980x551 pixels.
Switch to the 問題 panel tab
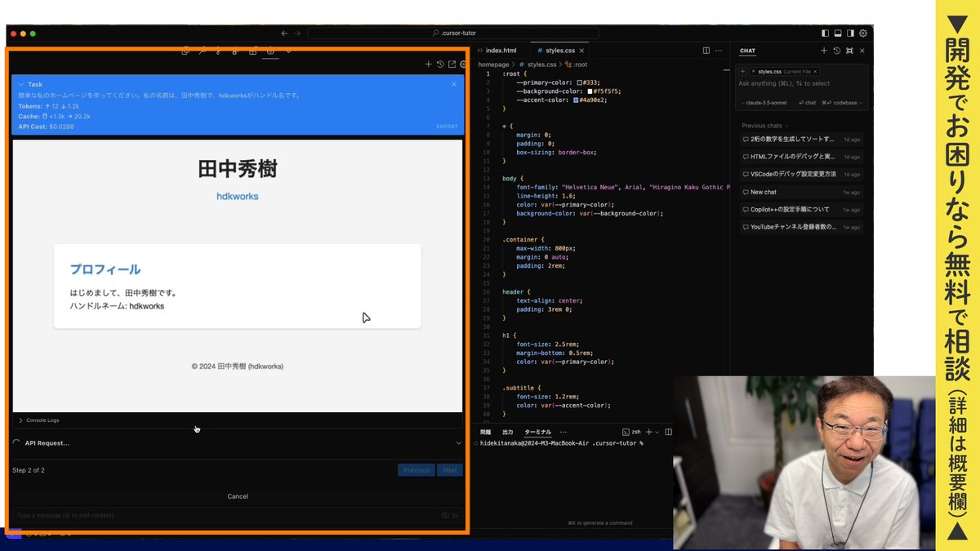486,432
